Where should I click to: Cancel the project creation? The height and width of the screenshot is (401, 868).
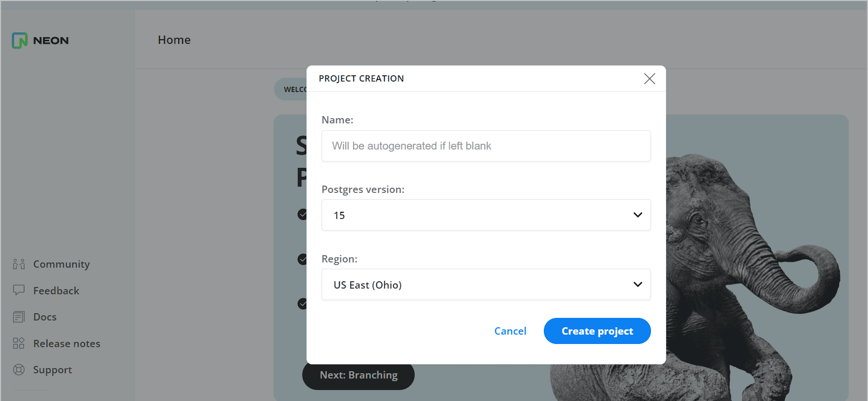click(510, 331)
